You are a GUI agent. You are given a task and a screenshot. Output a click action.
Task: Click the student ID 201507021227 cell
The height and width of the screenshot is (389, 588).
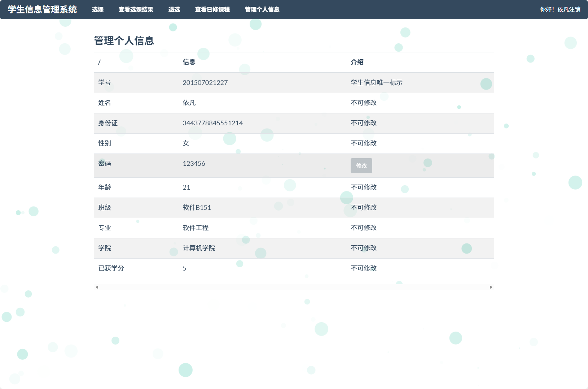[x=205, y=83]
